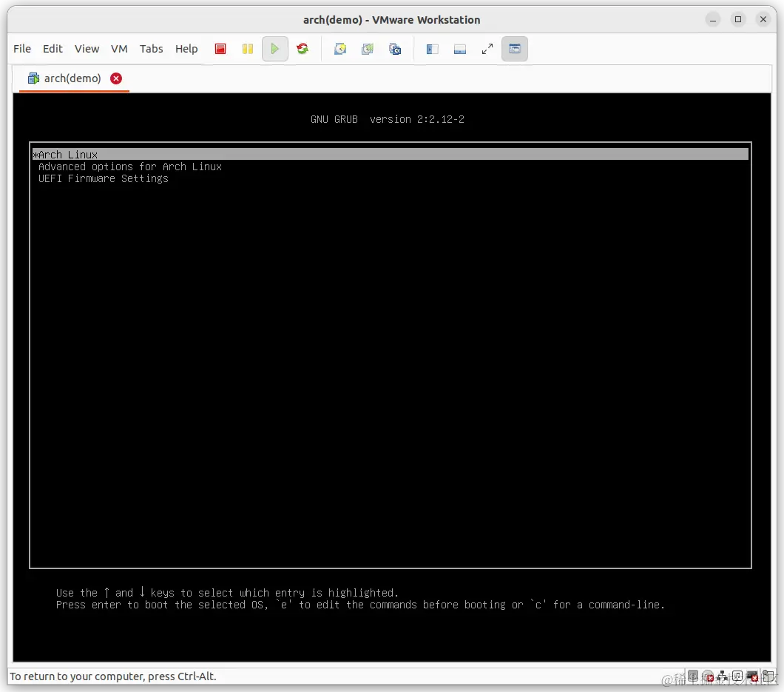Suspend the VM with yellow pause icon
This screenshot has height=692, width=784.
248,49
